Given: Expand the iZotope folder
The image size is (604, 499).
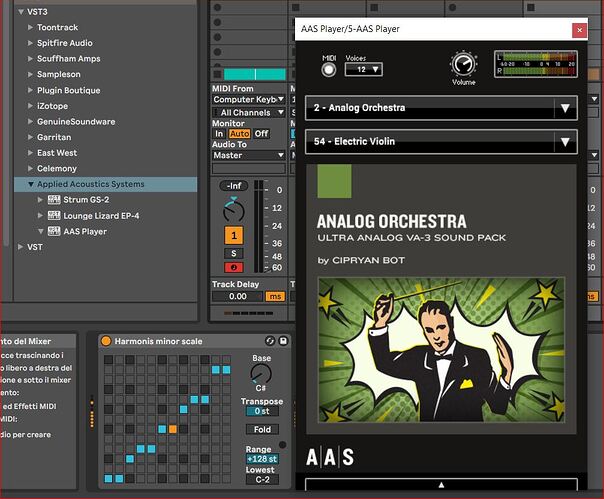Looking at the screenshot, I should tap(30, 106).
